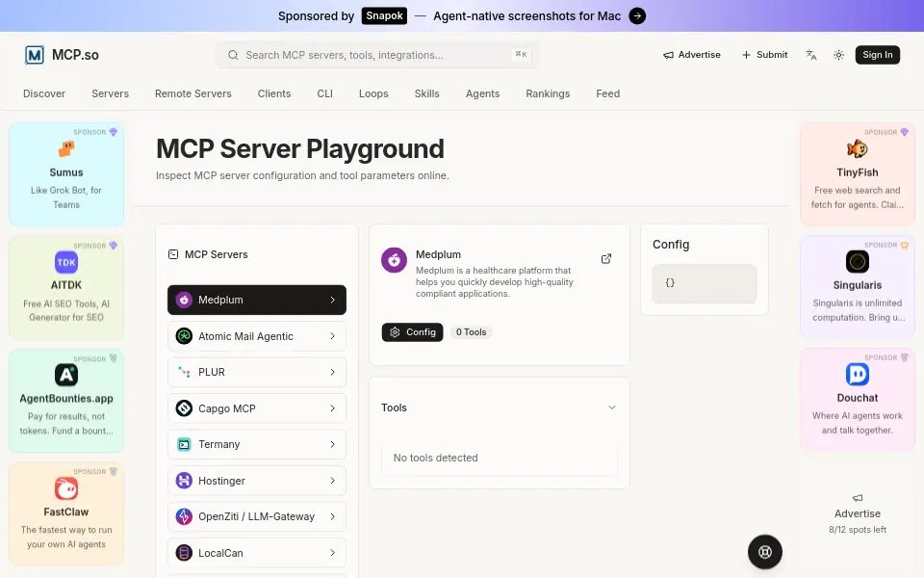Click the megaphone icon above Advertise

[x=858, y=498]
